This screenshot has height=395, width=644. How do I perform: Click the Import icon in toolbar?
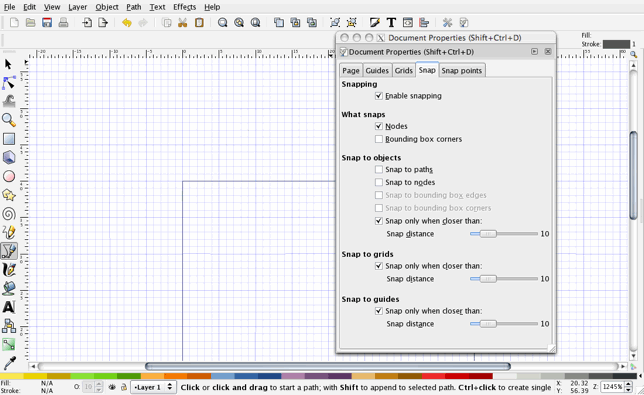pos(87,23)
